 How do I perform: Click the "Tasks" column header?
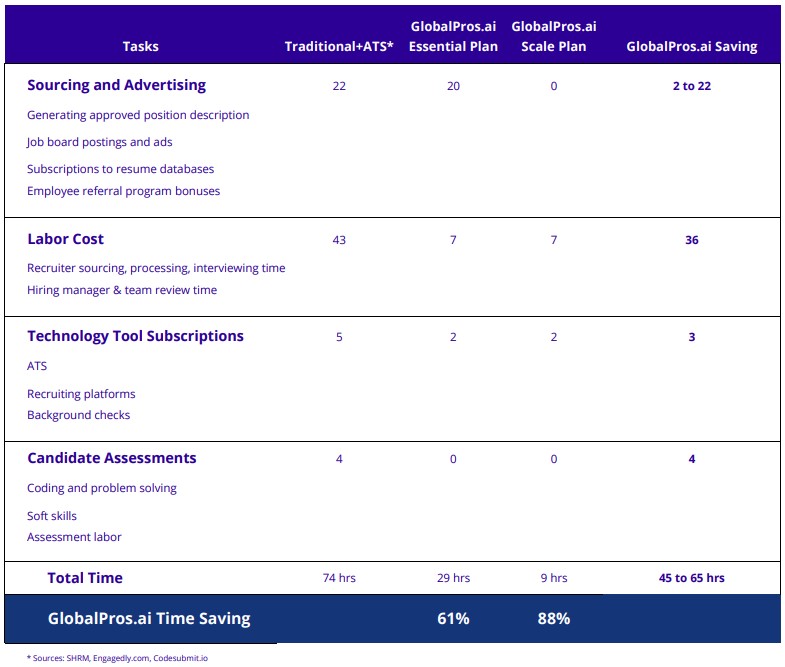click(x=140, y=46)
